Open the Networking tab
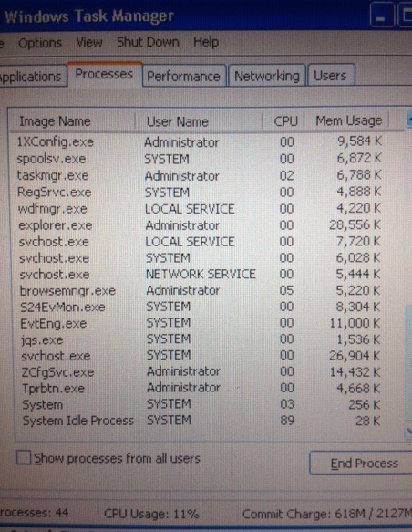 (267, 76)
